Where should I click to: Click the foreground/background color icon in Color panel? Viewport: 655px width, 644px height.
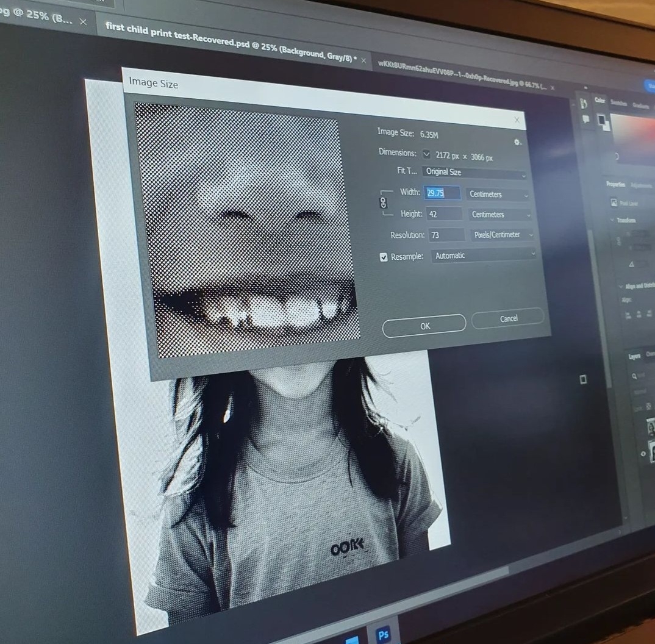tap(603, 122)
